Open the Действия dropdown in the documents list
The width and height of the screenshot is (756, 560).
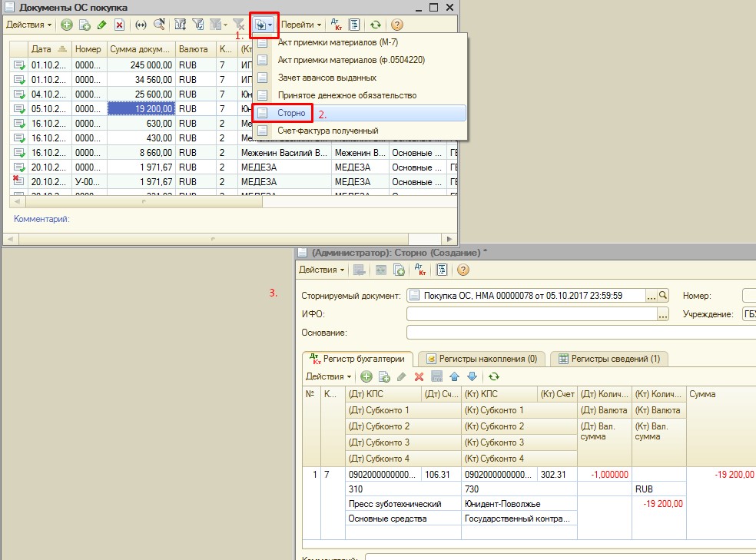pos(28,25)
